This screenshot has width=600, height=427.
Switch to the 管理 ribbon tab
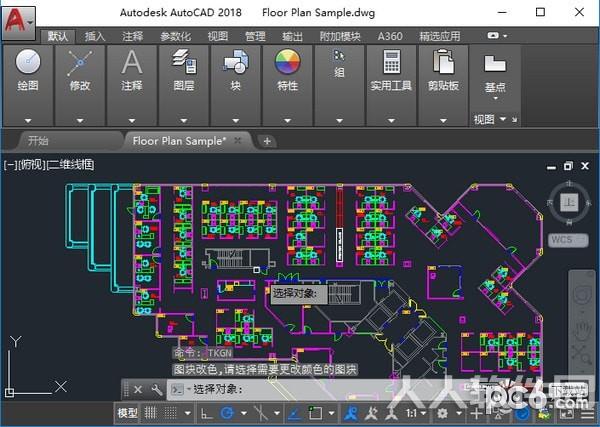(x=255, y=36)
